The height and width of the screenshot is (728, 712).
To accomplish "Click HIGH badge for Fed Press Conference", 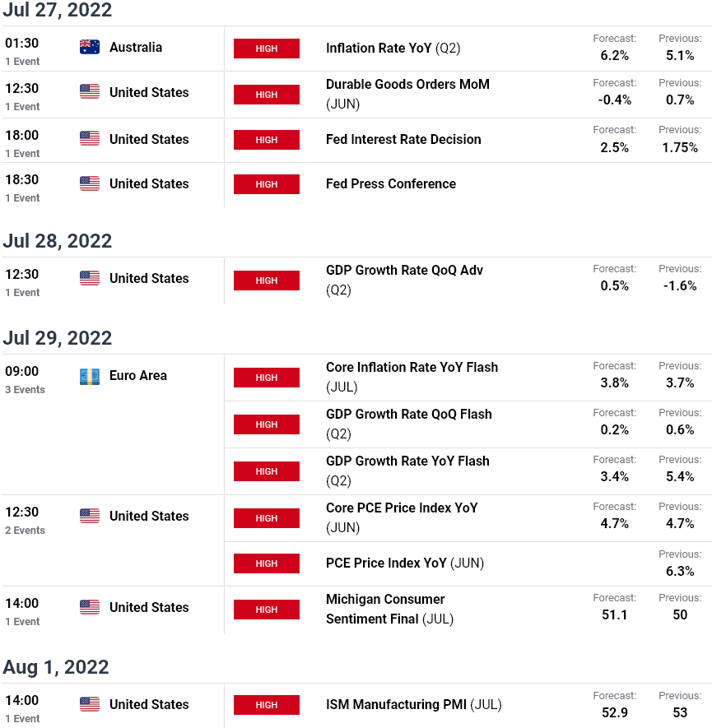I will pyautogui.click(x=267, y=184).
